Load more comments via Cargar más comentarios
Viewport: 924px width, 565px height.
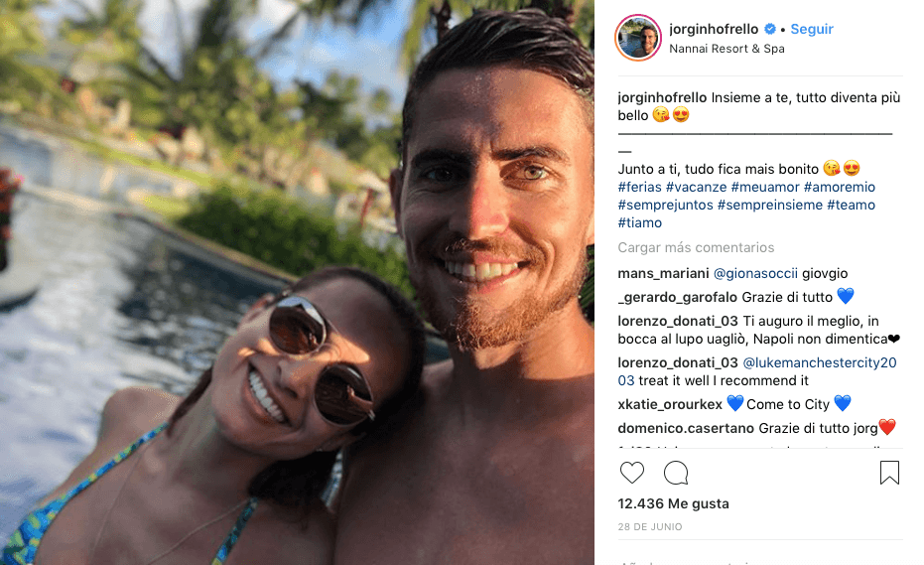click(696, 247)
